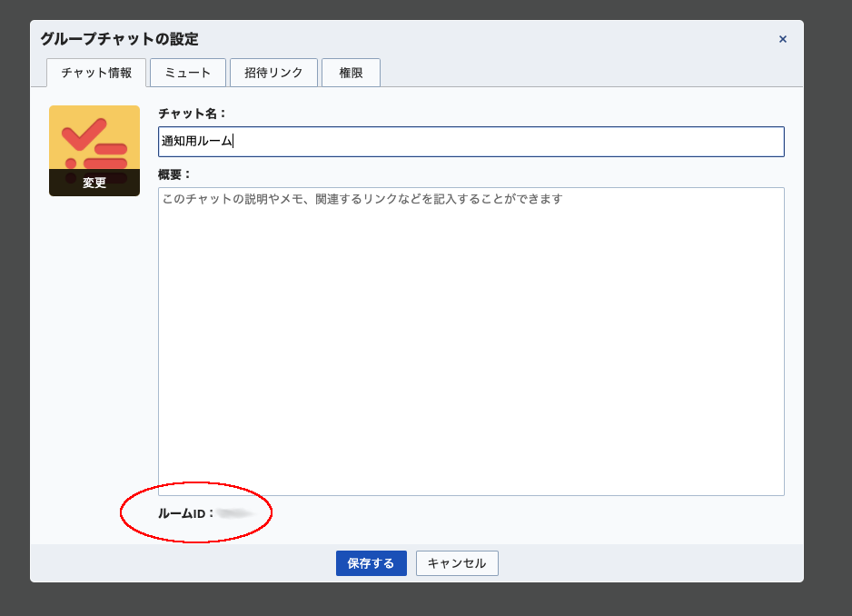This screenshot has height=616, width=852.
Task: Change the chat icon image via 変更
Action: tap(94, 183)
